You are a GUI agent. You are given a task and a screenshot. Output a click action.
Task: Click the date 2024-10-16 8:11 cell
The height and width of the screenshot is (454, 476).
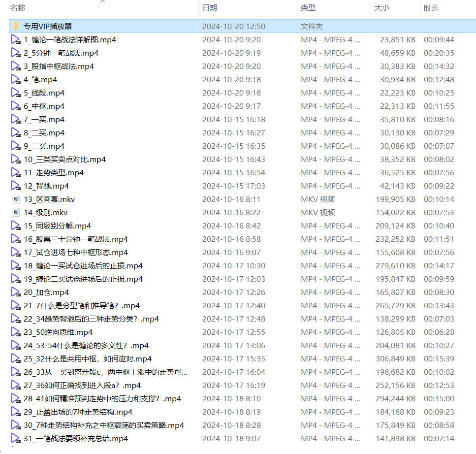(x=231, y=199)
